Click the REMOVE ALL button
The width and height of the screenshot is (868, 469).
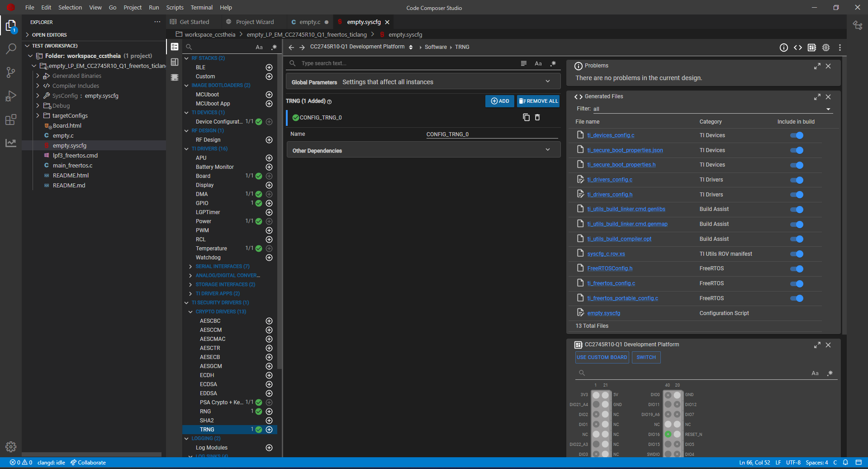(538, 101)
